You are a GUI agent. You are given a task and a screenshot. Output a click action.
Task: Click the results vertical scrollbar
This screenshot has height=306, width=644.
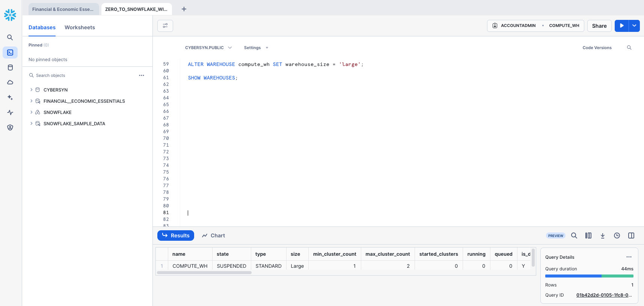point(533,258)
